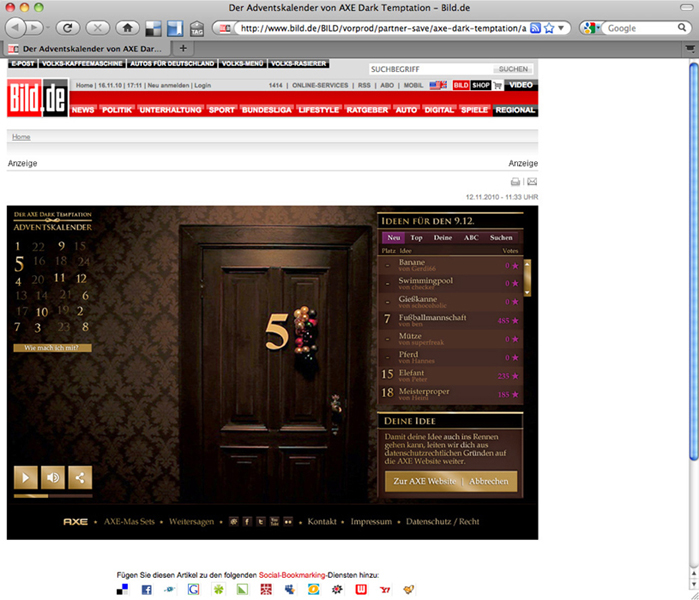Image resolution: width=699 pixels, height=600 pixels.
Task: Share on Facebook via bookmarking icon row
Action: [146, 590]
